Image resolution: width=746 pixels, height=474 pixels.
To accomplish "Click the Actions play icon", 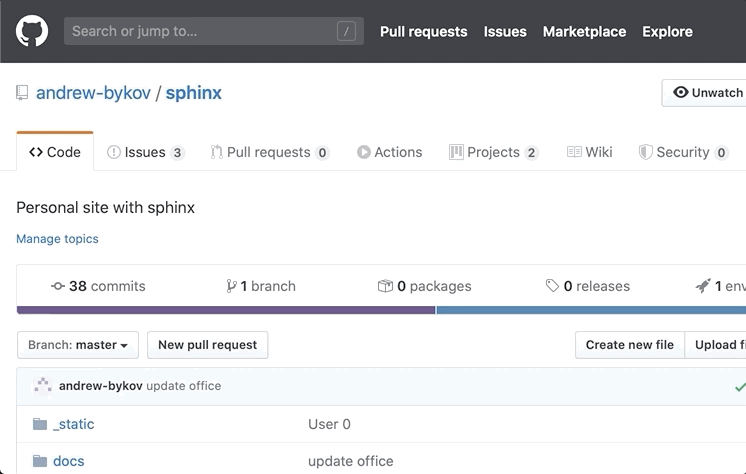I will pyautogui.click(x=364, y=152).
